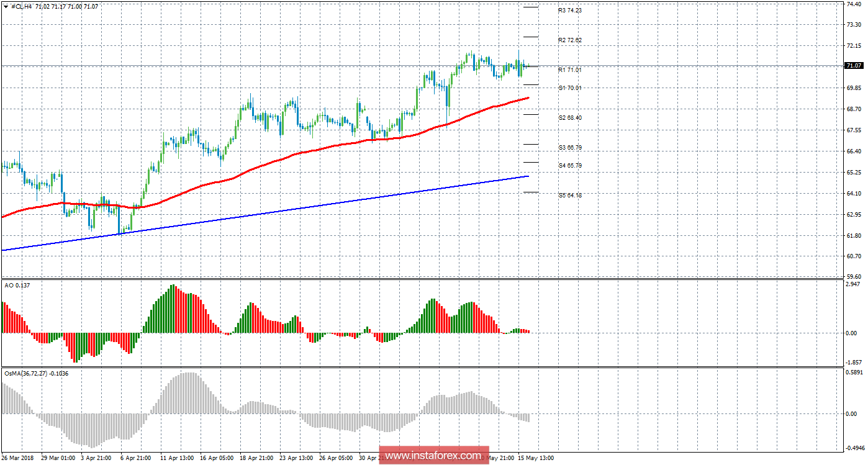Click 66.40 on the price scale
Screen dimensions: 868x465
pyautogui.click(x=854, y=151)
